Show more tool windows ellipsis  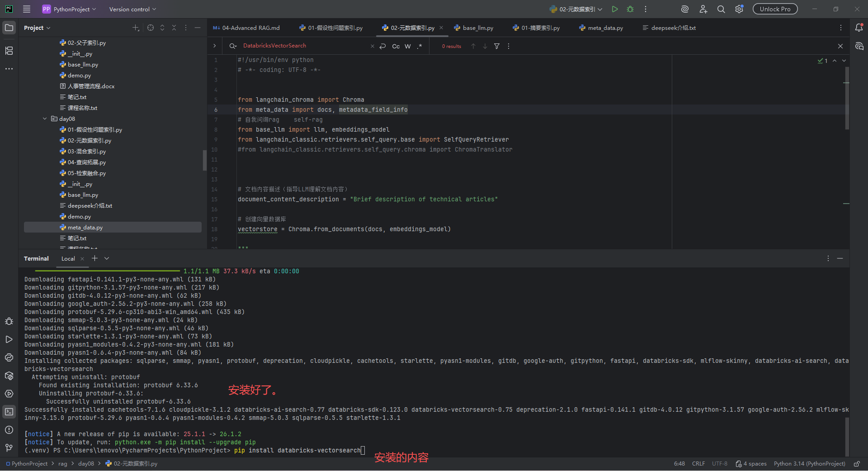tap(9, 69)
